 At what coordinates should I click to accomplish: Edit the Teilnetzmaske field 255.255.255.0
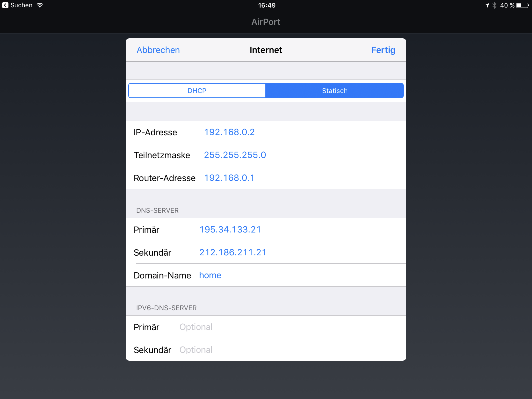(235, 155)
